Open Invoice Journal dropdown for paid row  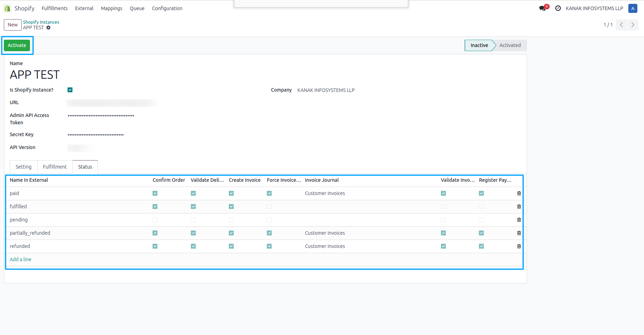370,193
